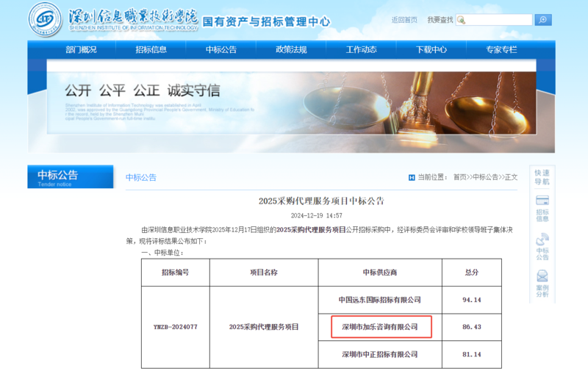Click 首页 in the breadcrumb trail
Screen dimensions: 588x374
point(459,177)
